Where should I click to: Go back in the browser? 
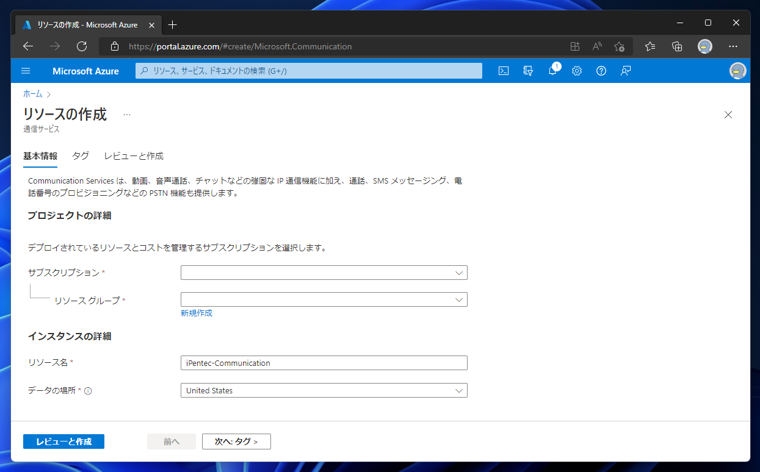pyautogui.click(x=28, y=47)
